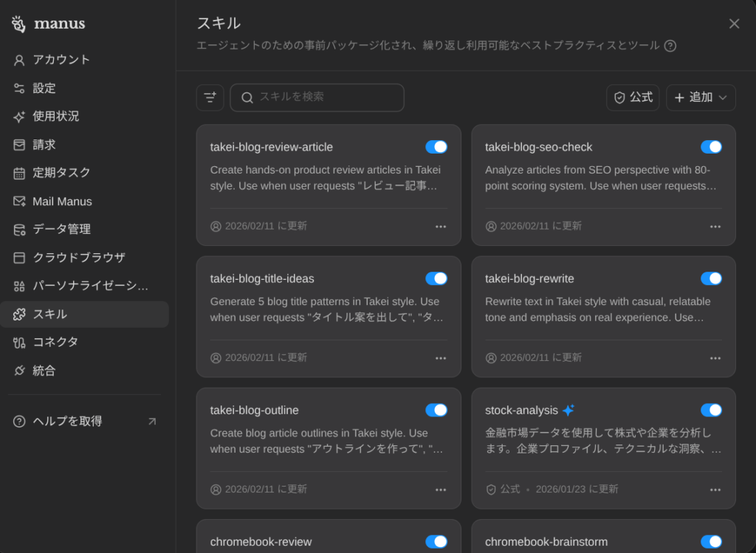Open the 定期タスク section
Screen dimensions: 756x553
pos(61,173)
